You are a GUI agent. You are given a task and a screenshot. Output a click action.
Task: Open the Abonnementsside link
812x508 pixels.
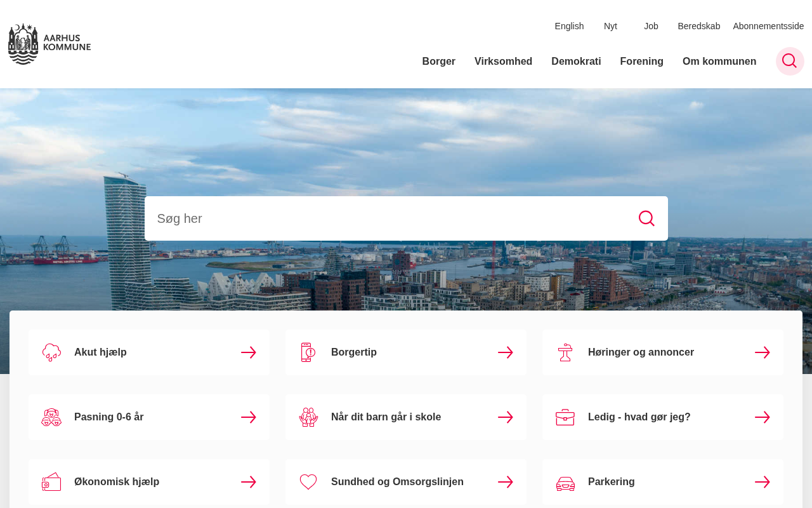[x=768, y=26]
